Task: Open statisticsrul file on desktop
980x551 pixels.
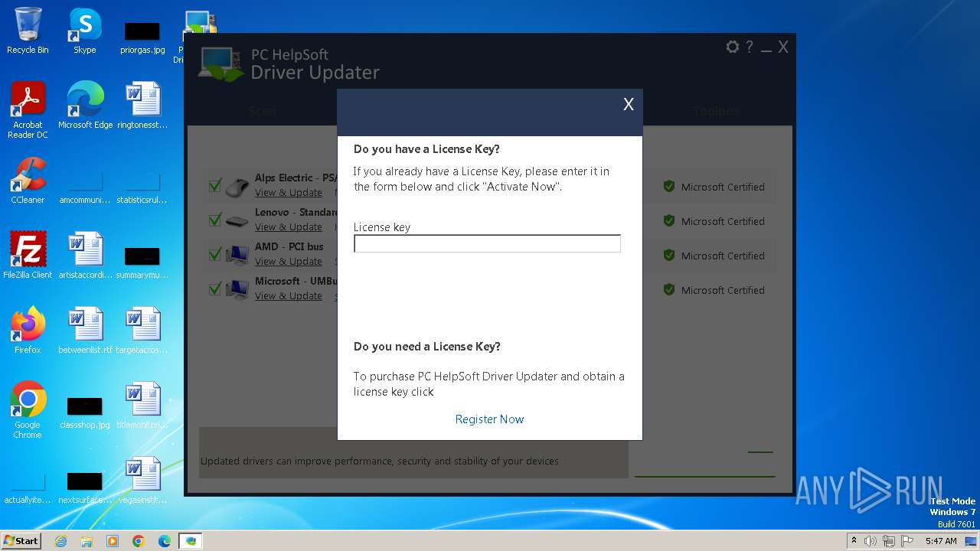Action: pyautogui.click(x=142, y=187)
